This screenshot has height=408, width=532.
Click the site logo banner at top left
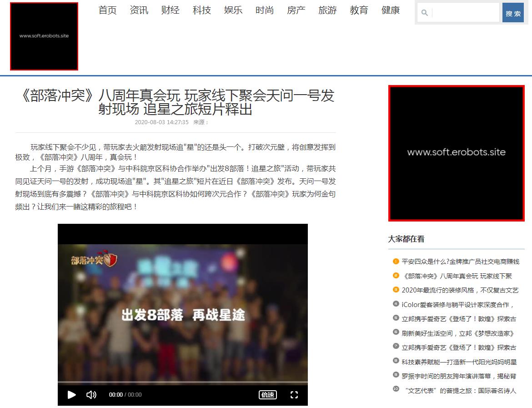click(44, 36)
